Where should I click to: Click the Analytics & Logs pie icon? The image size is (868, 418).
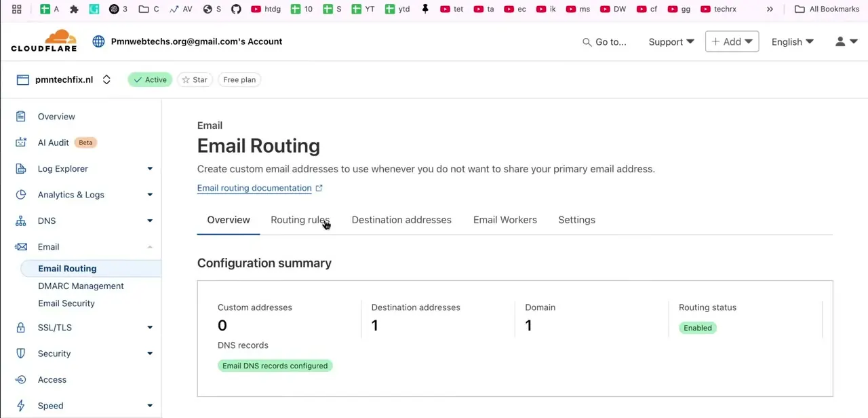21,195
